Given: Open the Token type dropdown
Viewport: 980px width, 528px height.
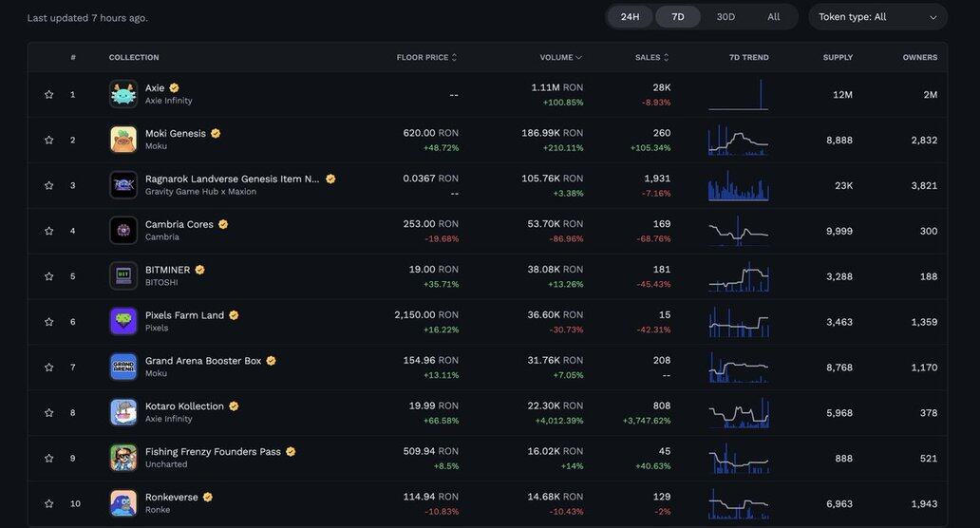Looking at the screenshot, I should click(x=877, y=17).
